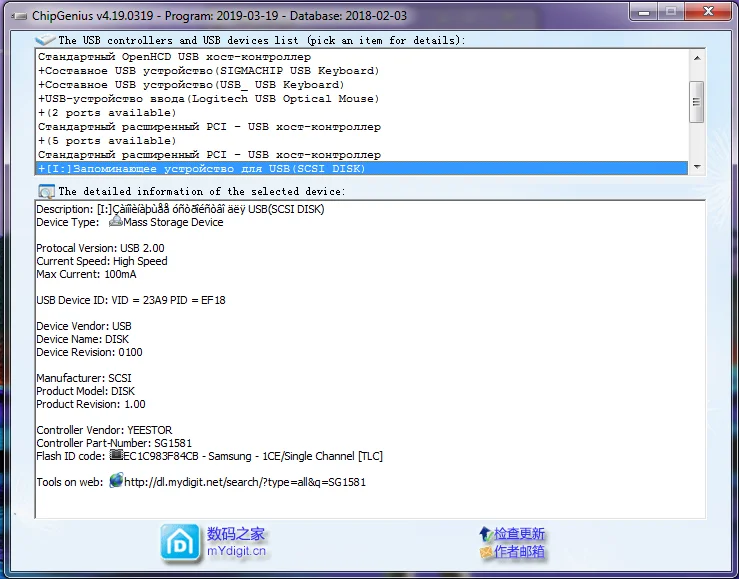
Task: Click the device list scrollbar thumb
Action: pyautogui.click(x=697, y=102)
